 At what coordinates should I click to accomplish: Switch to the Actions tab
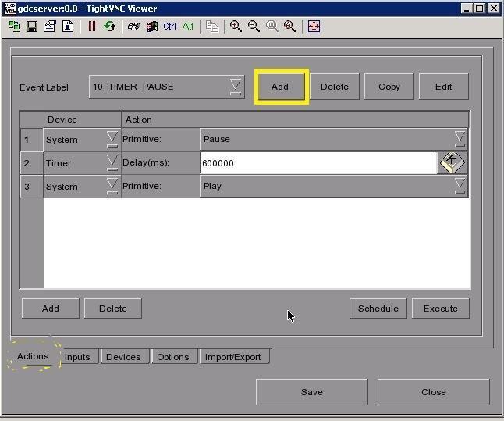pyautogui.click(x=33, y=356)
